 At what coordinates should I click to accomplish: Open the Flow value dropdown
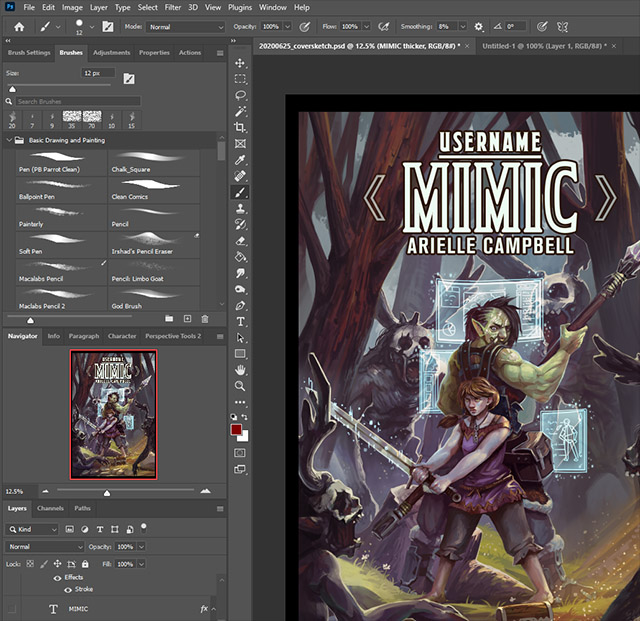coord(367,27)
